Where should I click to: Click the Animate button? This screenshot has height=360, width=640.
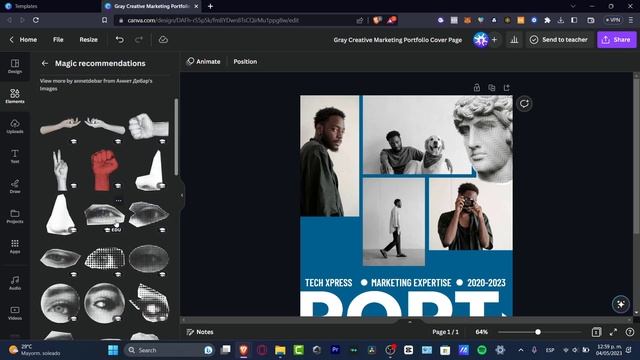click(x=203, y=62)
